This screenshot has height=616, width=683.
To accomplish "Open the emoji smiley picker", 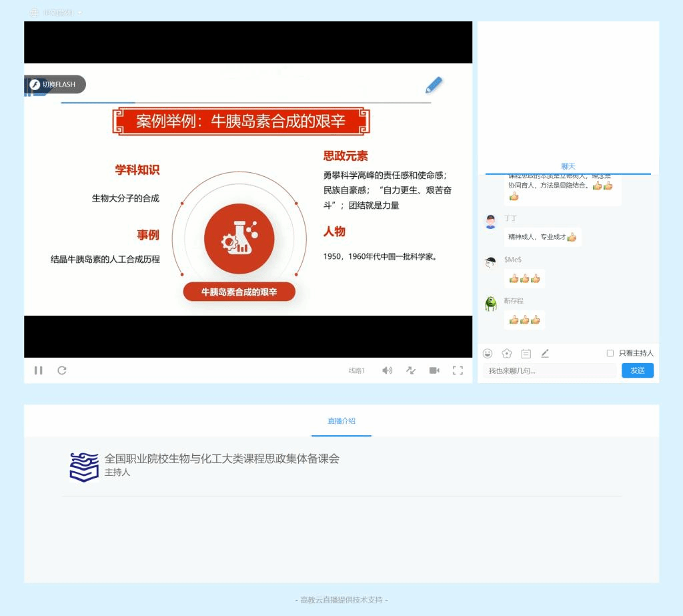I will pos(488,353).
